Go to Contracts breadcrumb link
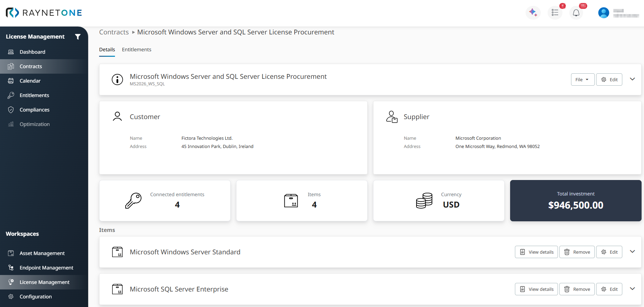 click(114, 32)
